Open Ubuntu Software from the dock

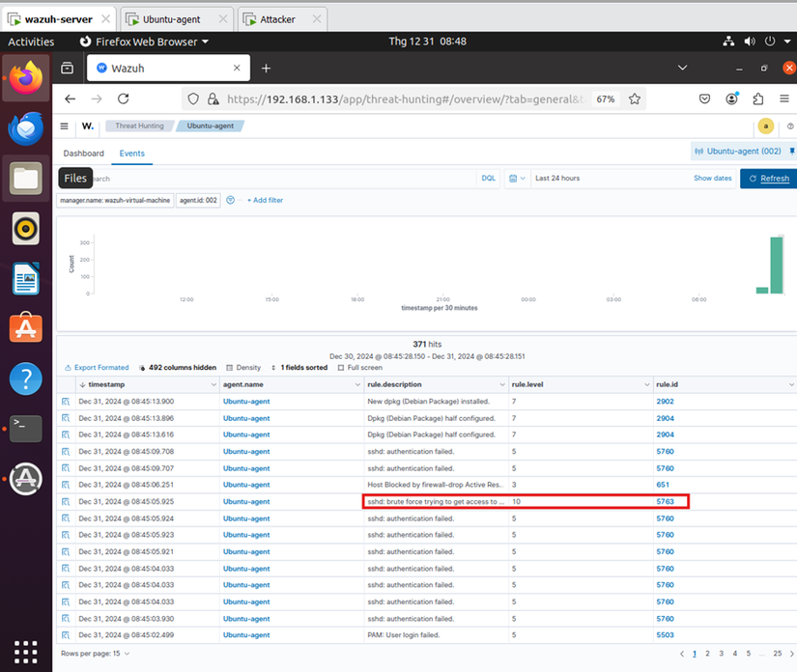point(26,328)
